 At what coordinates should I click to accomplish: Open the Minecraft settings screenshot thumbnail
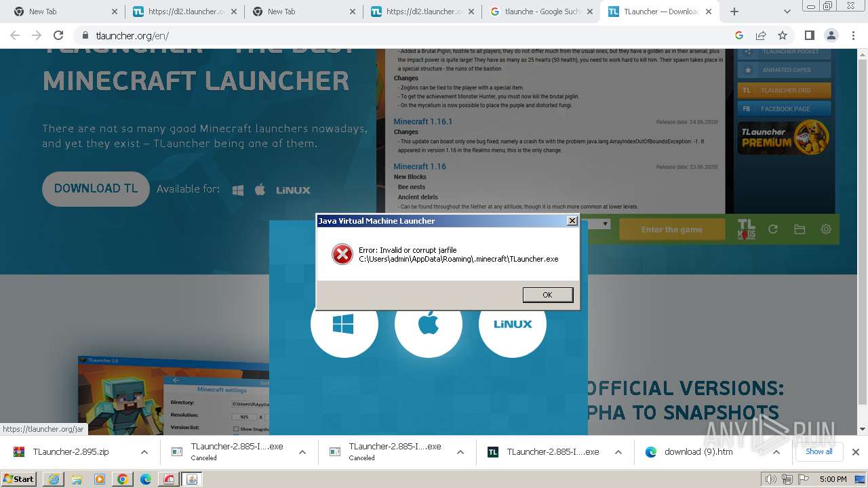coord(174,395)
